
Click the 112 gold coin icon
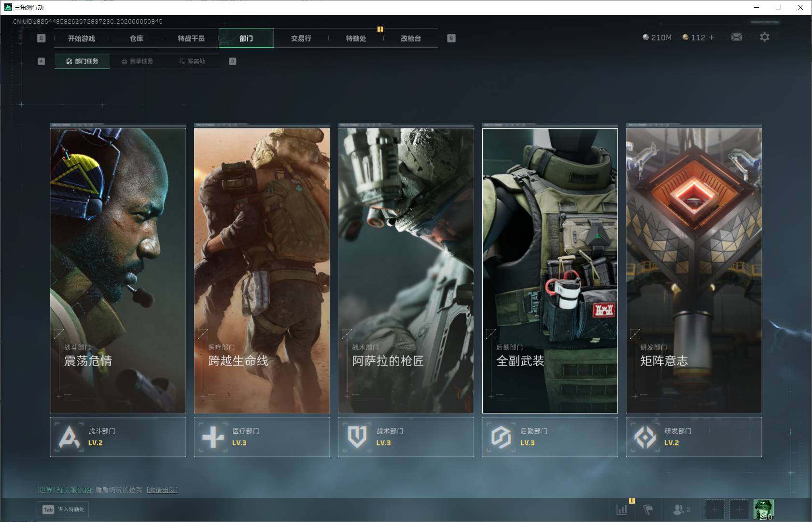[x=685, y=37]
